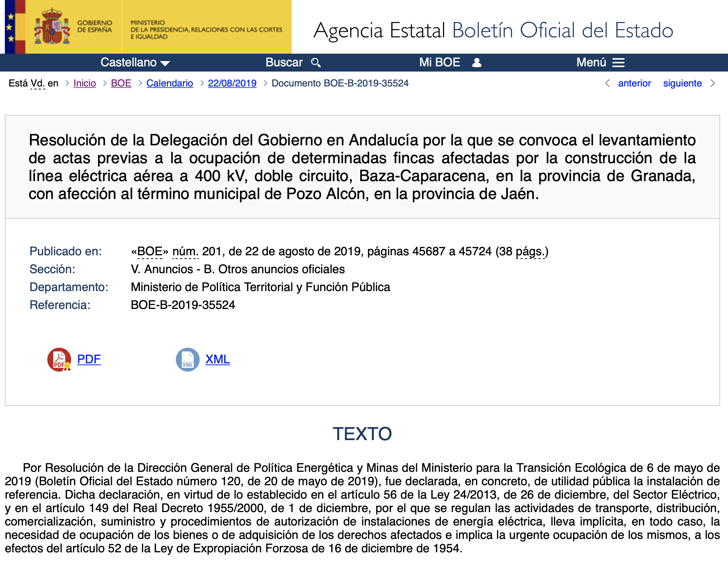Click the Castellano dropdown arrow
This screenshot has height=562, width=728.
(165, 63)
